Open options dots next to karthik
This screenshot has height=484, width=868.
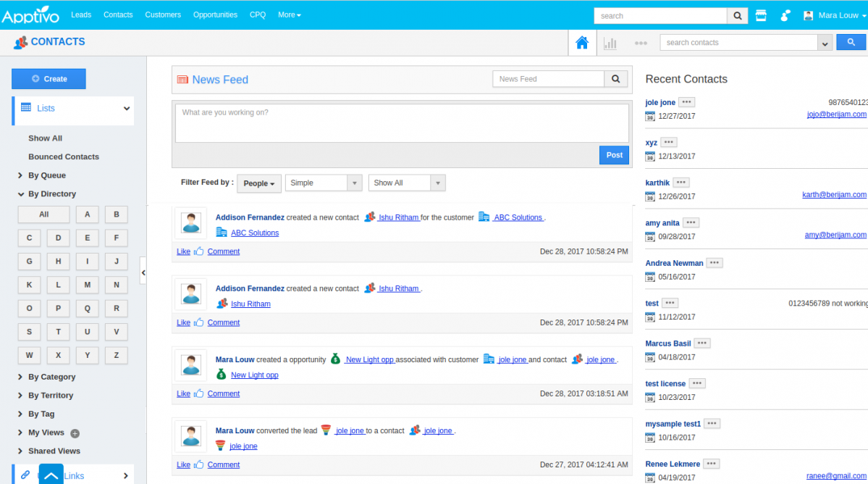[681, 182]
